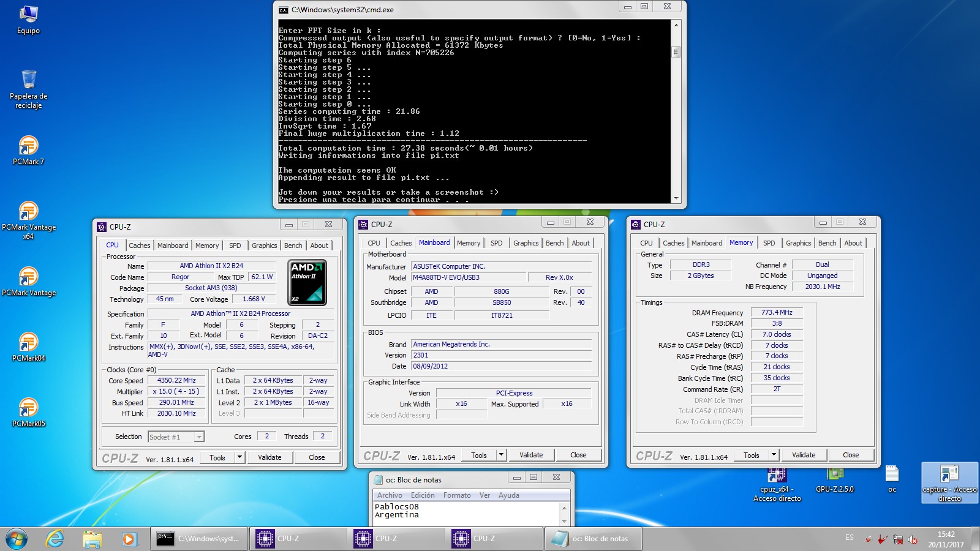Expand Tools arrow in CPU-Z Memory window
This screenshot has width=980, height=551.
(x=774, y=455)
